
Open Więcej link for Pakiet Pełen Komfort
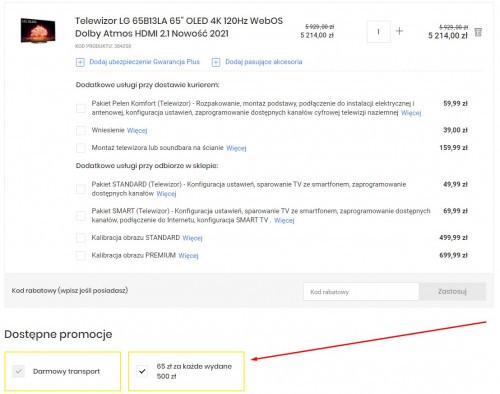pyautogui.click(x=411, y=113)
